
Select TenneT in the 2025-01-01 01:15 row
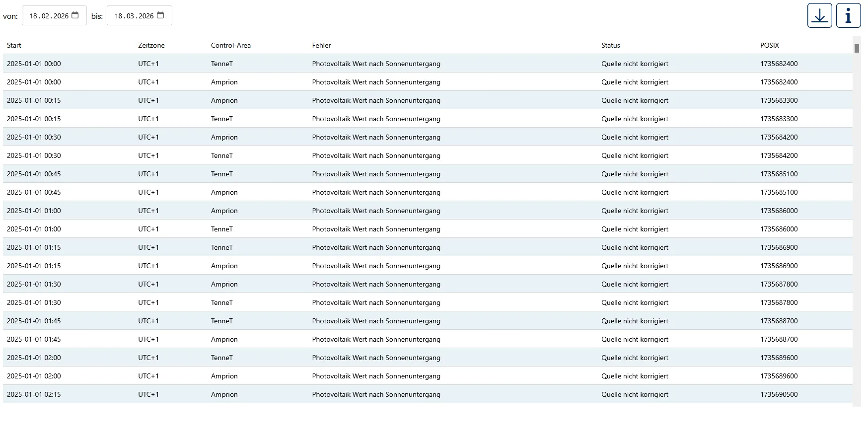[222, 247]
